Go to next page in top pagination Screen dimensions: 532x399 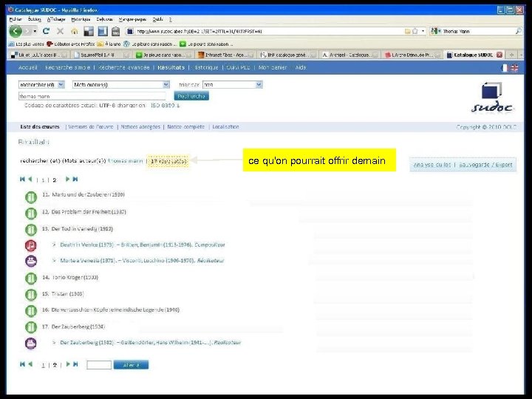[67, 179]
